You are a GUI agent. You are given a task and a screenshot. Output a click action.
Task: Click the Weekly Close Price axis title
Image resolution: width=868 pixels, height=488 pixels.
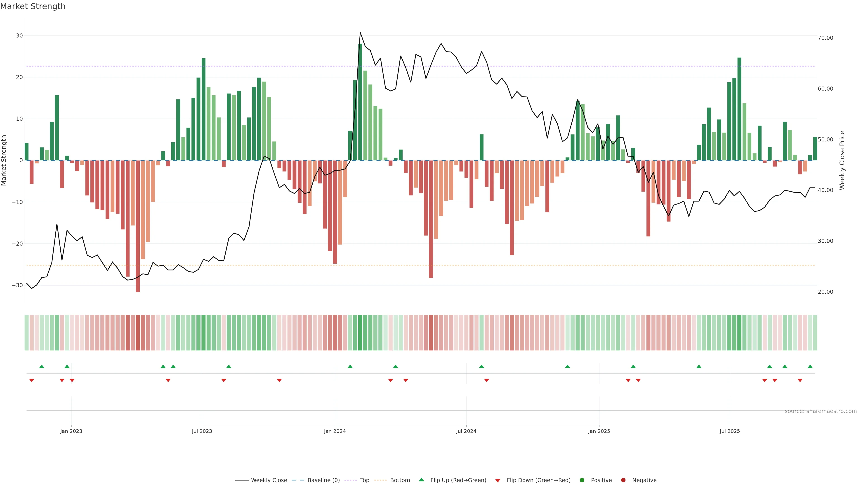pyautogui.click(x=842, y=160)
